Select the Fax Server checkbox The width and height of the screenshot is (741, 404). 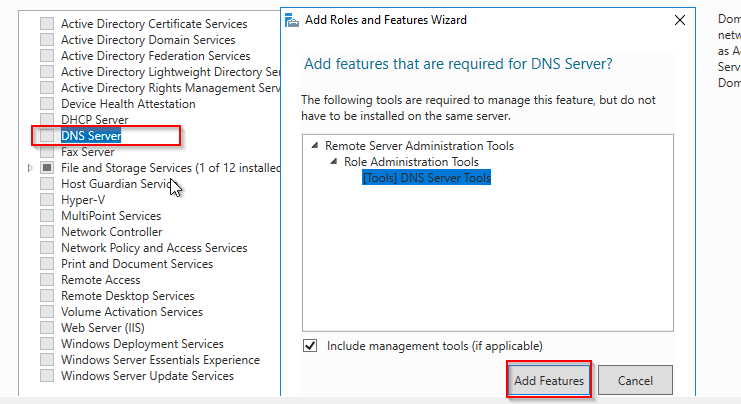47,152
